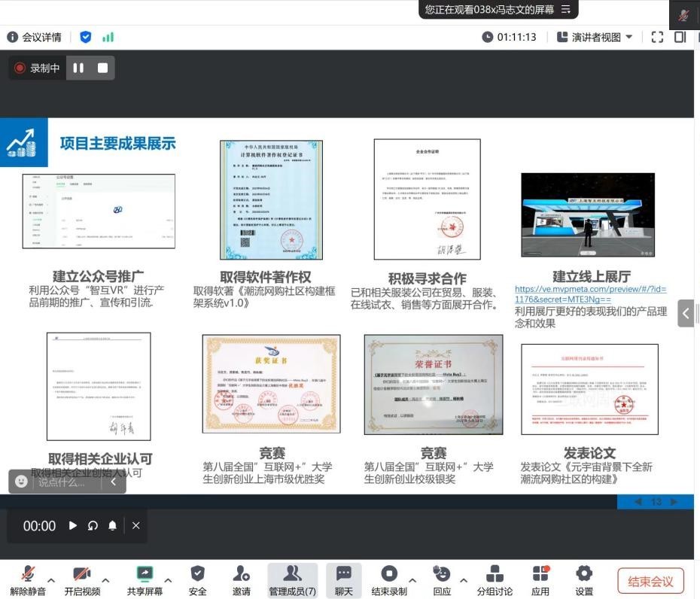Click the red 结束会议 button
This screenshot has height=599, width=700.
(650, 581)
